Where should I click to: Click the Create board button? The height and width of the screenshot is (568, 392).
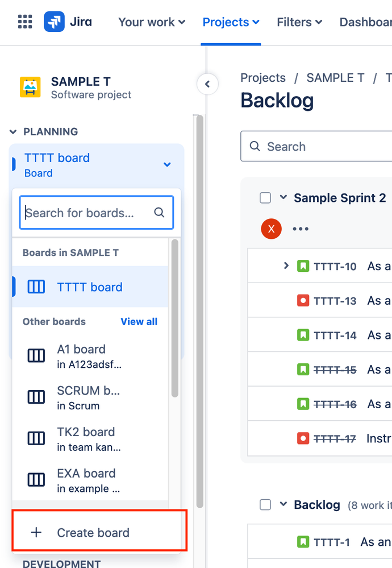point(99,533)
